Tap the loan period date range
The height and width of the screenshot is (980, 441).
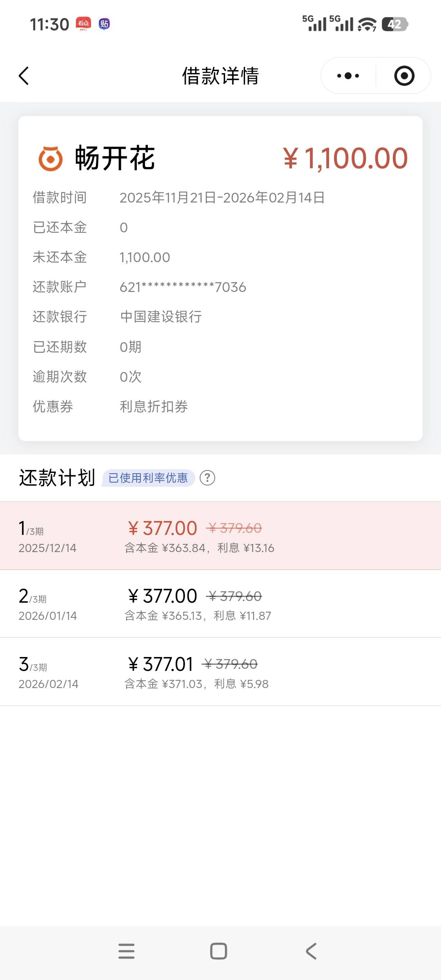pos(222,198)
